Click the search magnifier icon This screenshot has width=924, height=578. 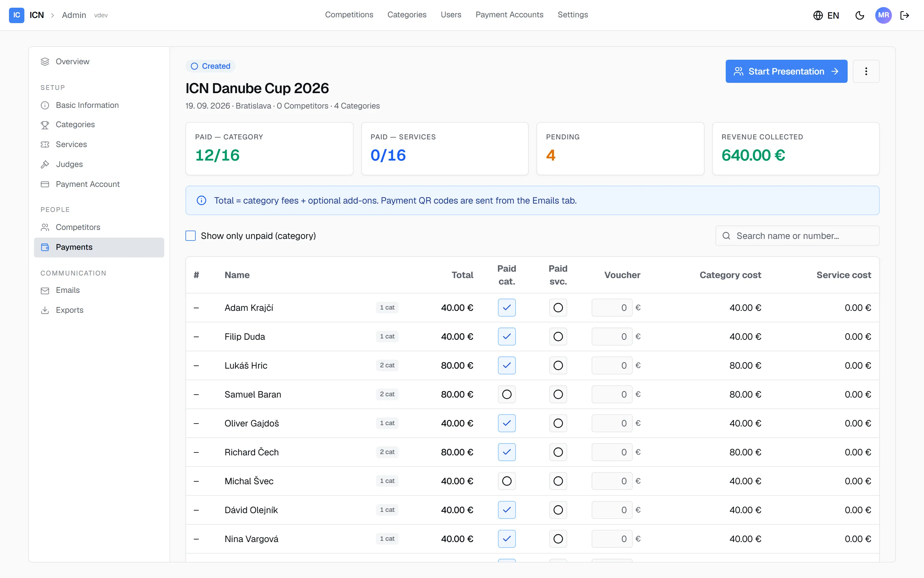tap(726, 236)
